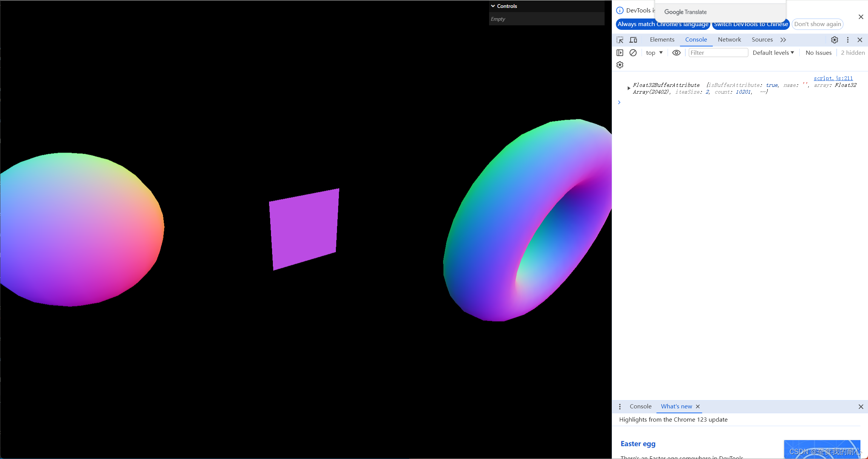Switch to the Elements tab
The height and width of the screenshot is (459, 868).
662,40
